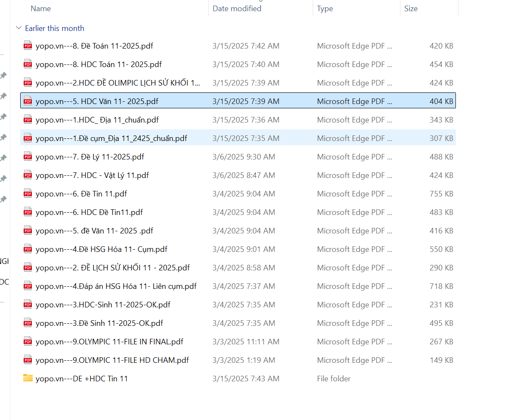
Task: Sort files by Name column header
Action: [41, 9]
